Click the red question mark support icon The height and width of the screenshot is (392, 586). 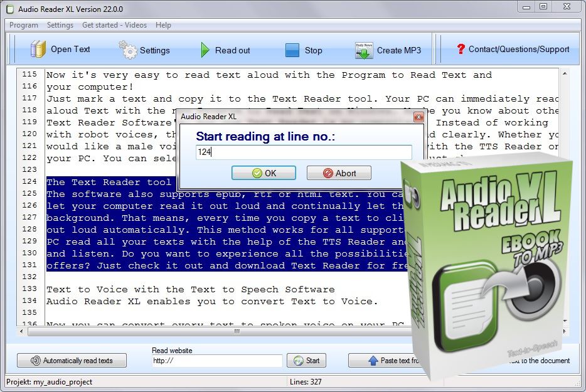(461, 49)
